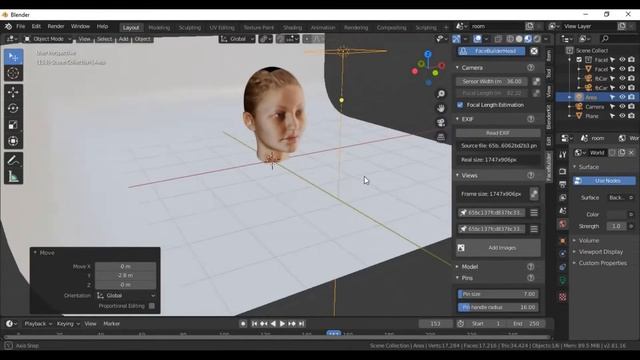Click the frame size fix icon

[x=534, y=194]
